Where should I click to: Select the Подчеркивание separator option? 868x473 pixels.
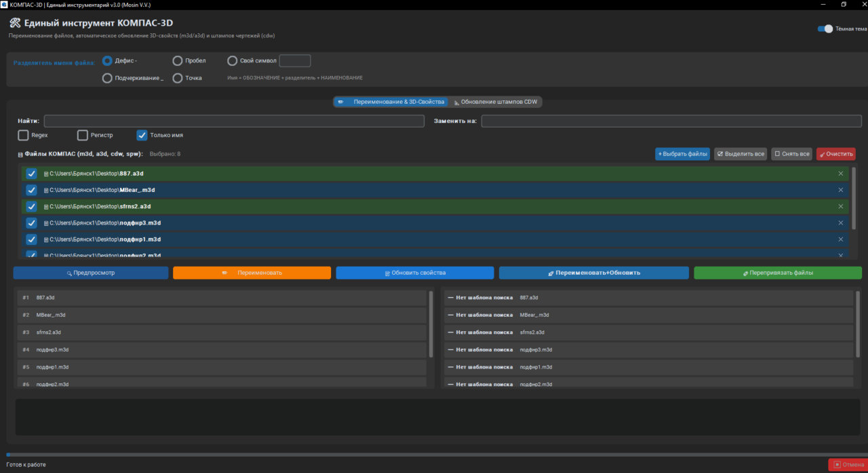pyautogui.click(x=107, y=78)
